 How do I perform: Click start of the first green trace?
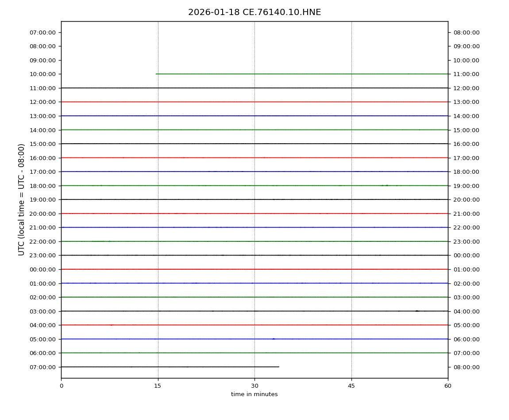(x=157, y=74)
